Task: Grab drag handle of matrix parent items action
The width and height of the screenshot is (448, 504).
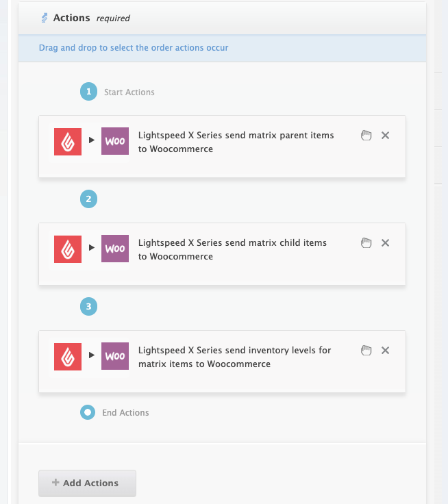Action: pos(366,136)
